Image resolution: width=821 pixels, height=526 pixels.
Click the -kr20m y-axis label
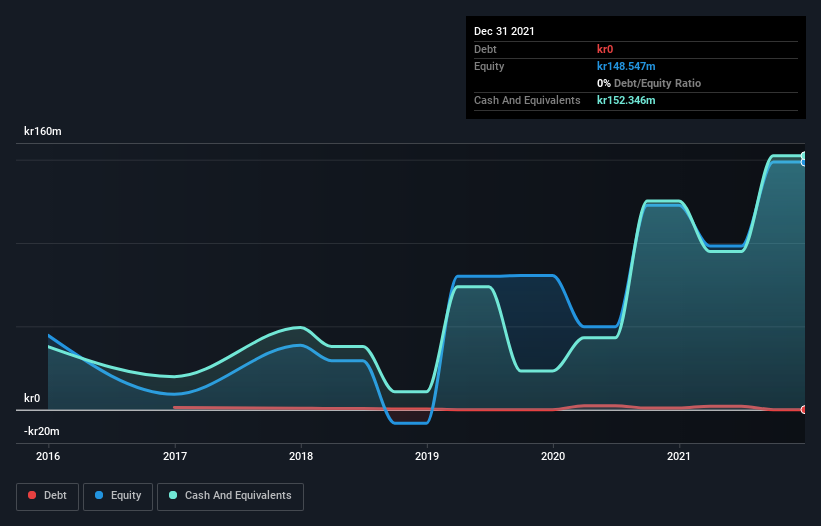click(x=41, y=431)
